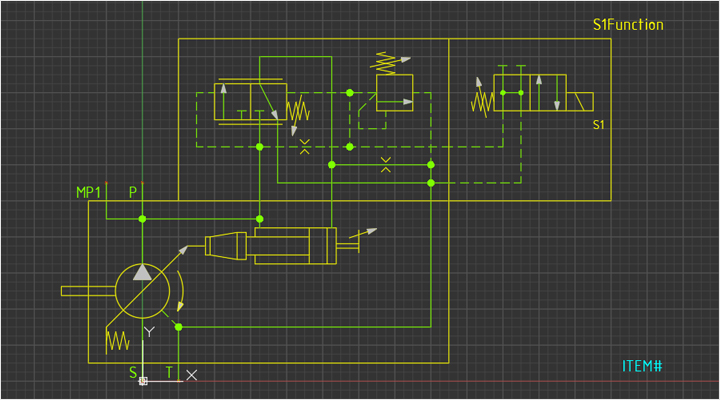Click the S1 solenoid label

[x=598, y=124]
